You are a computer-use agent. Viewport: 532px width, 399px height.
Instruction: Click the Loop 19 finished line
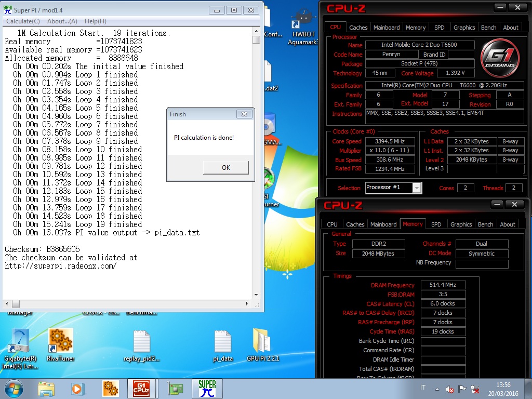tap(78, 224)
